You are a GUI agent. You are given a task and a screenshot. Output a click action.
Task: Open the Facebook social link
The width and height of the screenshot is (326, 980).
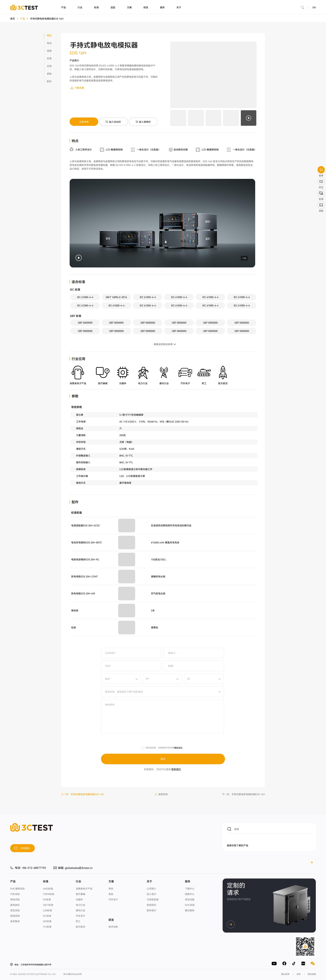pyautogui.click(x=284, y=964)
